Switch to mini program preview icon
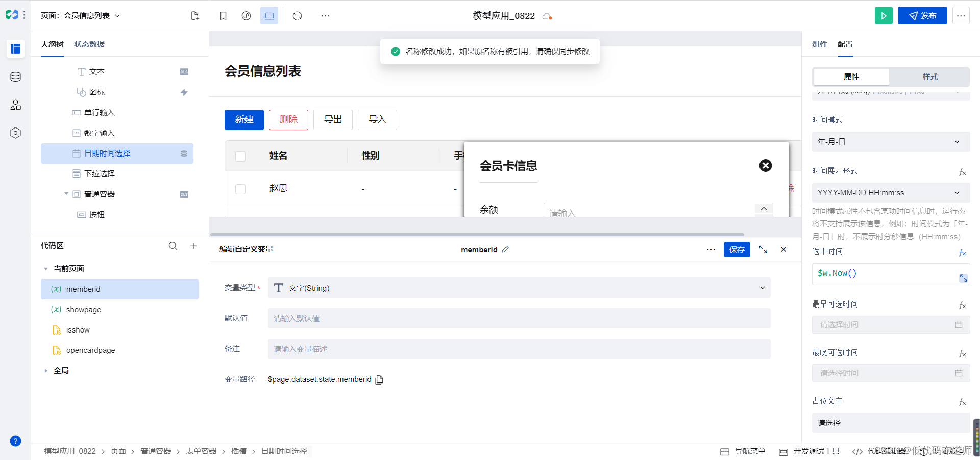The image size is (980, 460). [247, 16]
